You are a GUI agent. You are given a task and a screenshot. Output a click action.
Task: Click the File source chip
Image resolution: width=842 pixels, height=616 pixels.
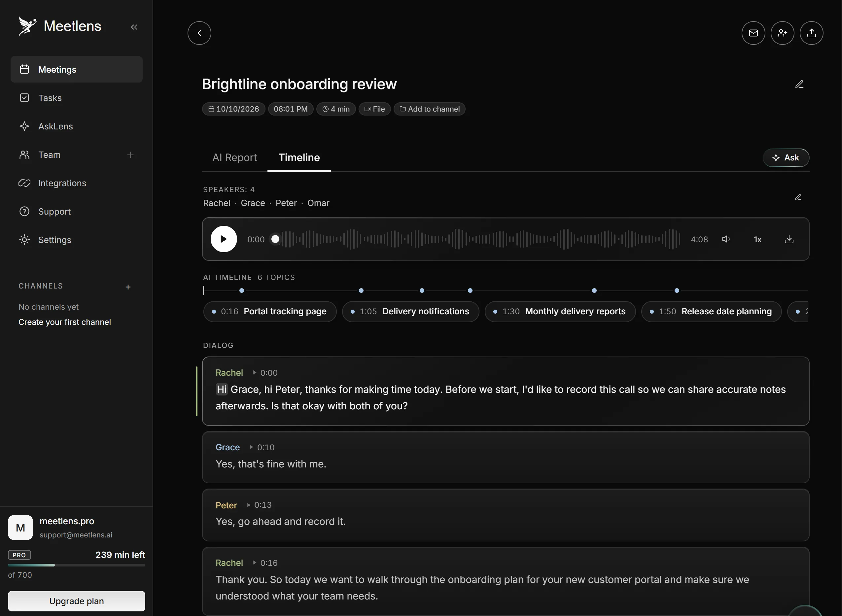tap(374, 109)
